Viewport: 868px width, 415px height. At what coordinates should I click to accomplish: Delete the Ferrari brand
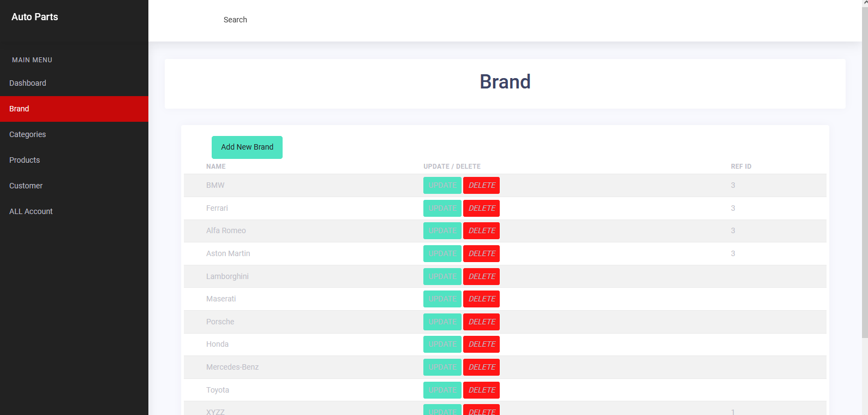coord(482,209)
